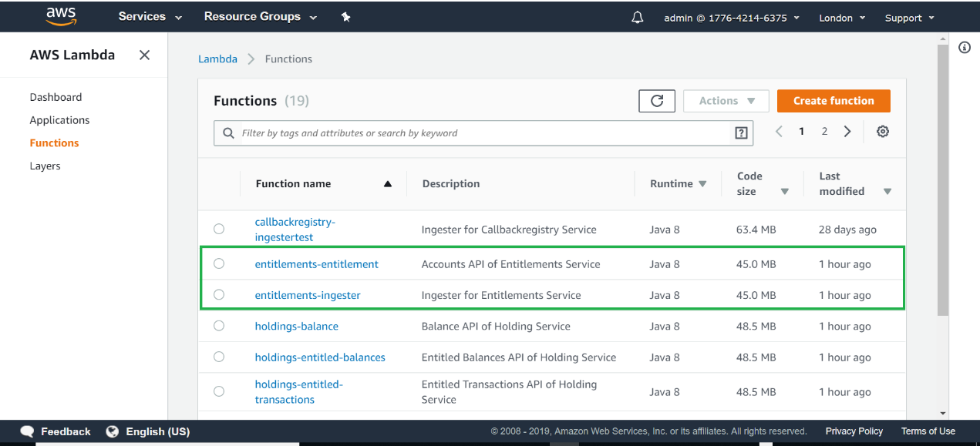The image size is (980, 446).
Task: Select the holdings-balance radio button
Action: point(219,326)
